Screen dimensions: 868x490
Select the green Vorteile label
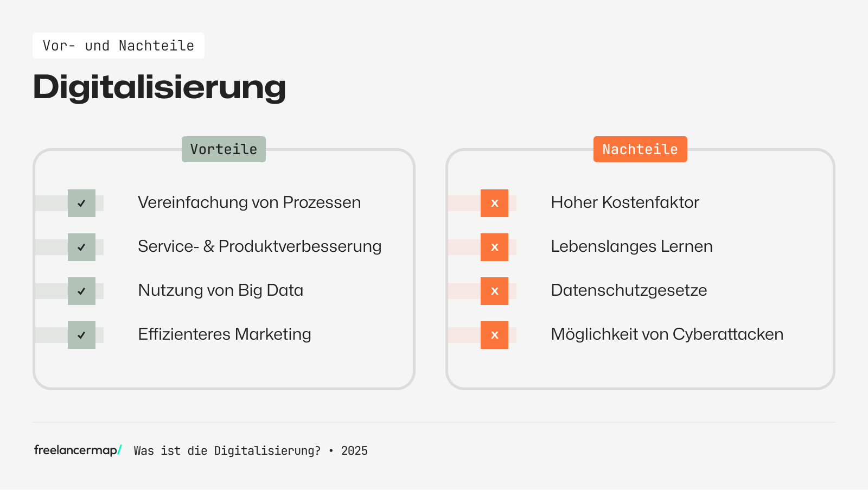coord(224,149)
